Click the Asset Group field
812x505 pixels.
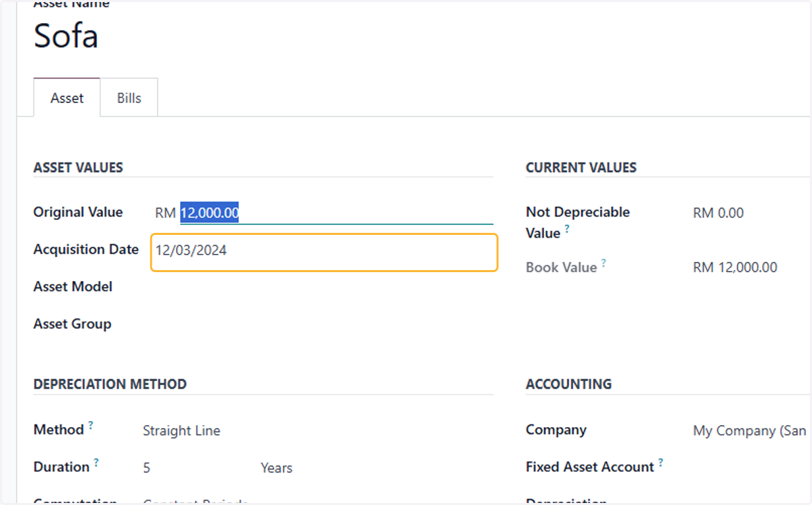324,324
